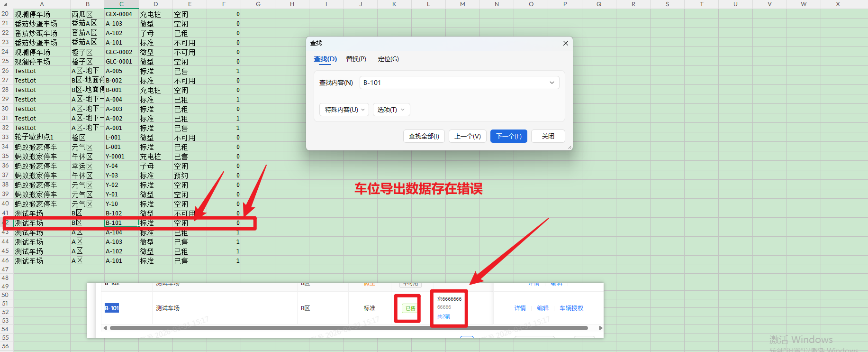Image resolution: width=868 pixels, height=352 pixels.
Task: Switch to the 替换(P) tab
Action: [356, 59]
